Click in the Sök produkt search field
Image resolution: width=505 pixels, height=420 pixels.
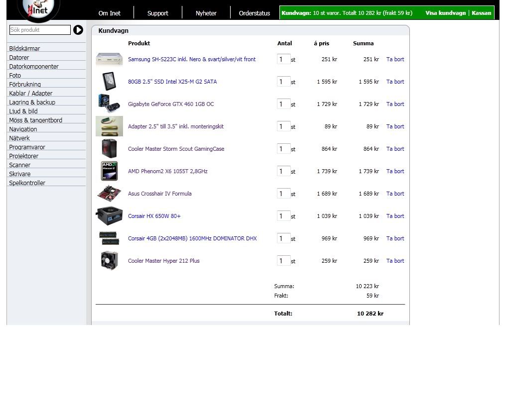(40, 30)
